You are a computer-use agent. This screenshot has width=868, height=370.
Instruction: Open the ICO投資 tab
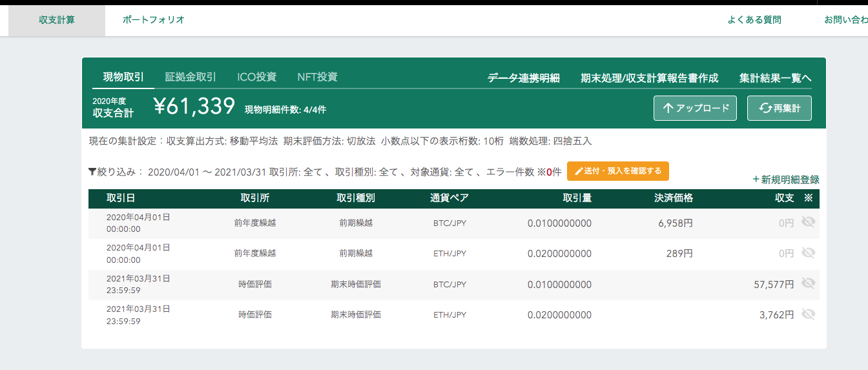click(257, 77)
